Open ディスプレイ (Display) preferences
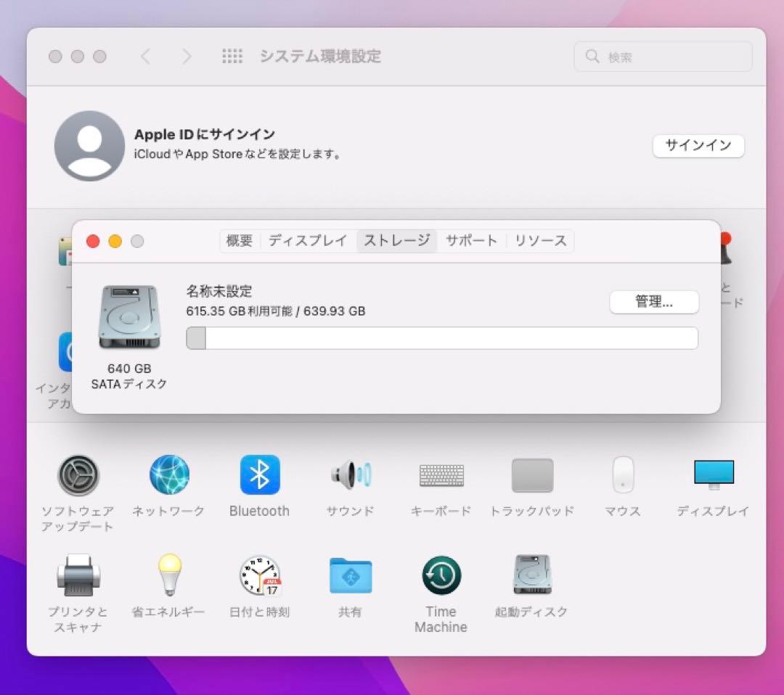This screenshot has height=695, width=784. point(713,474)
